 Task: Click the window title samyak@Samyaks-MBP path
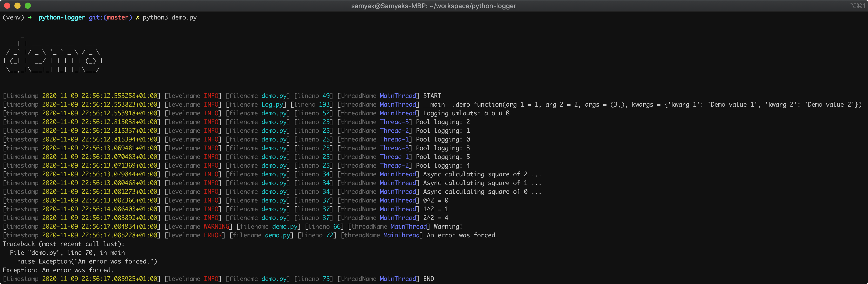coord(433,6)
